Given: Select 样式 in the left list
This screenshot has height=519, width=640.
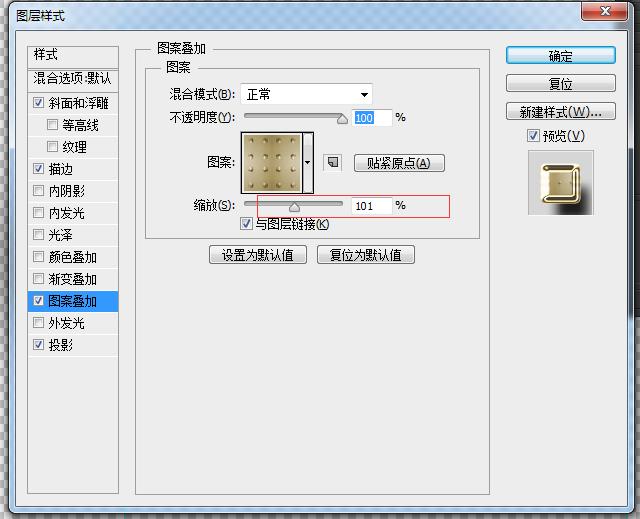Looking at the screenshot, I should click(x=73, y=55).
